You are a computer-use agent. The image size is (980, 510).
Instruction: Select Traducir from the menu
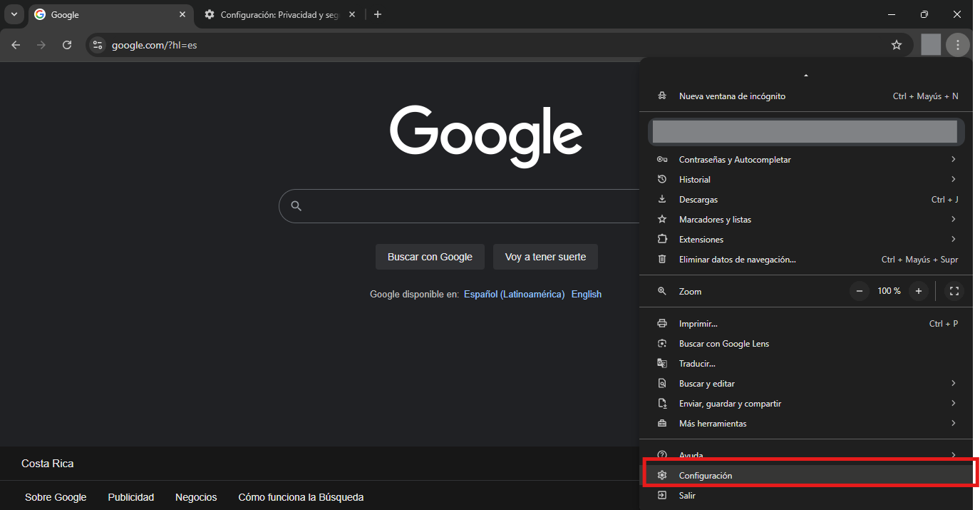(806, 364)
